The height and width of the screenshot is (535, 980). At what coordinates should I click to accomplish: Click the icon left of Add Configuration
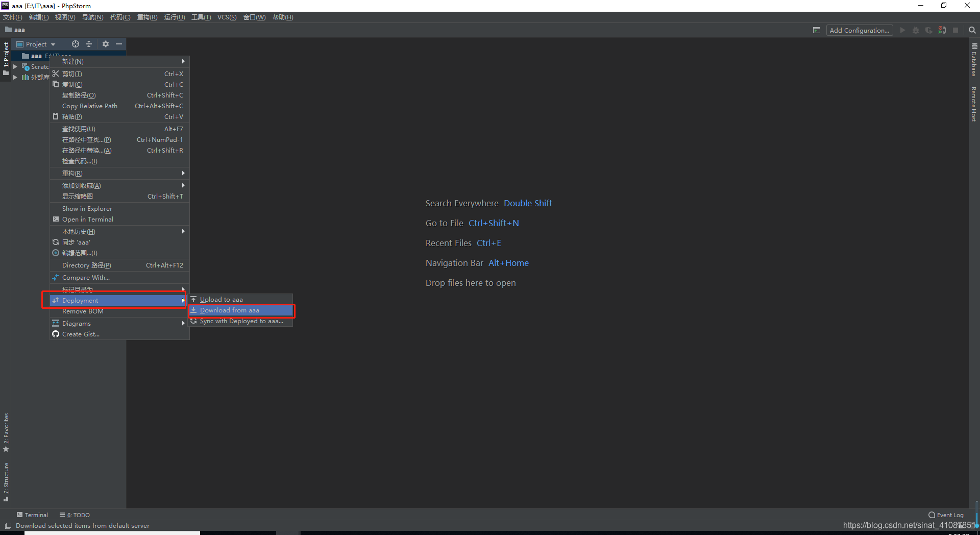point(817,31)
